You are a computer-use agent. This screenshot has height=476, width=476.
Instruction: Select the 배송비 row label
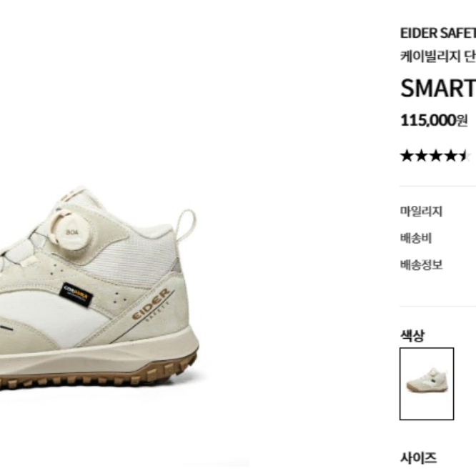[x=415, y=238]
